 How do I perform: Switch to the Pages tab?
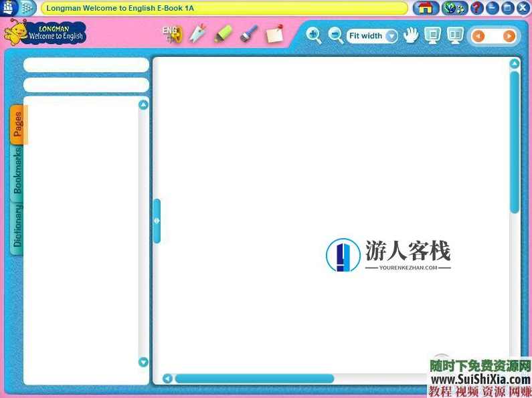pyautogui.click(x=17, y=124)
